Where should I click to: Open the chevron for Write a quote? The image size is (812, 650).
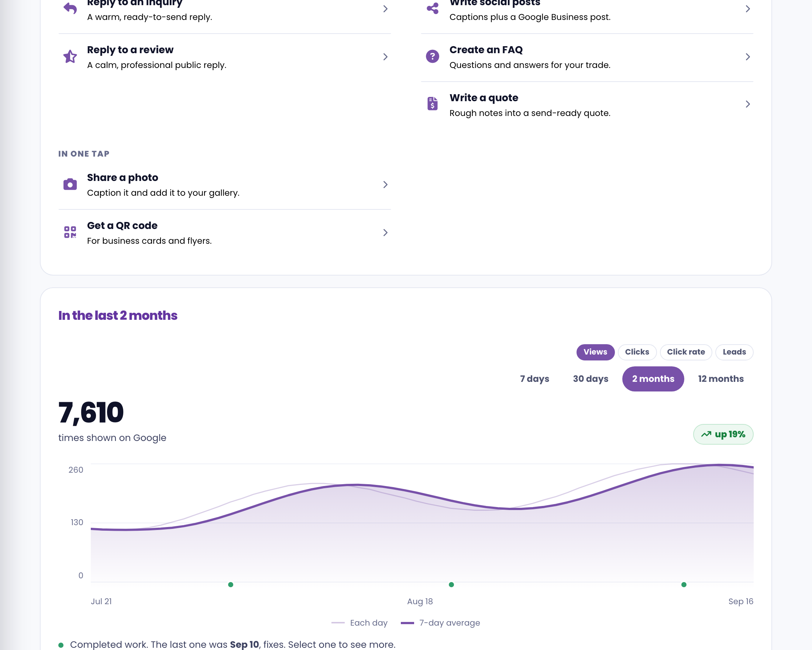(748, 104)
